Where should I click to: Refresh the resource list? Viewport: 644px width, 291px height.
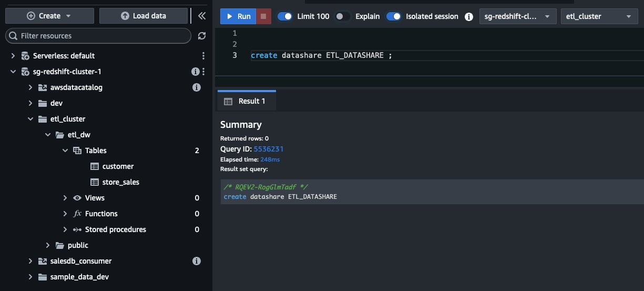201,36
